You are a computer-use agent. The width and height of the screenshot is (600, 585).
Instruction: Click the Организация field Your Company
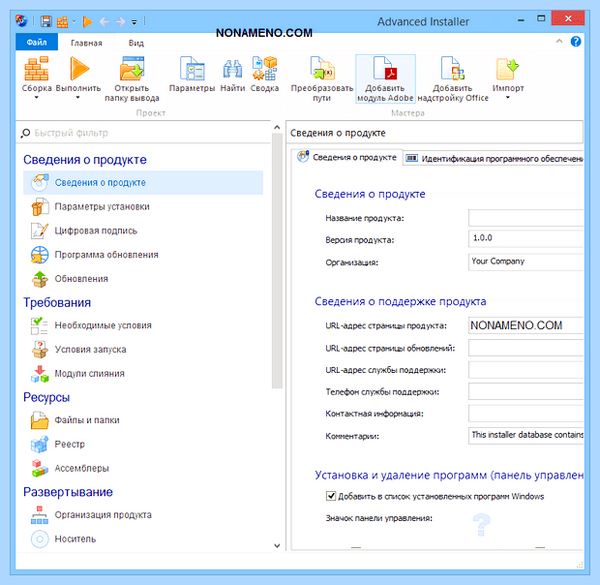[x=526, y=262]
